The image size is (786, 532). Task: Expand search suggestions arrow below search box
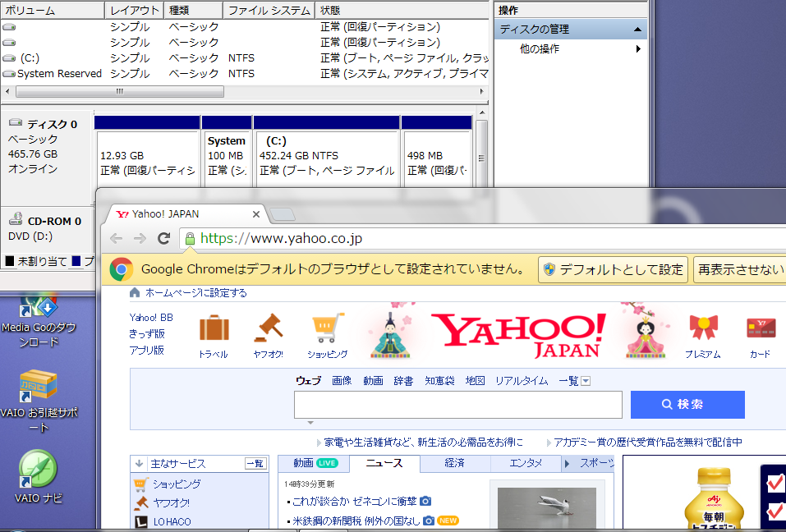click(x=310, y=423)
